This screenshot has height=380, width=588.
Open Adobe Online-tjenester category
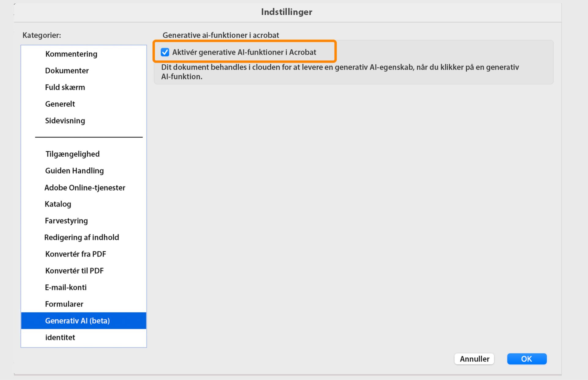[85, 188]
